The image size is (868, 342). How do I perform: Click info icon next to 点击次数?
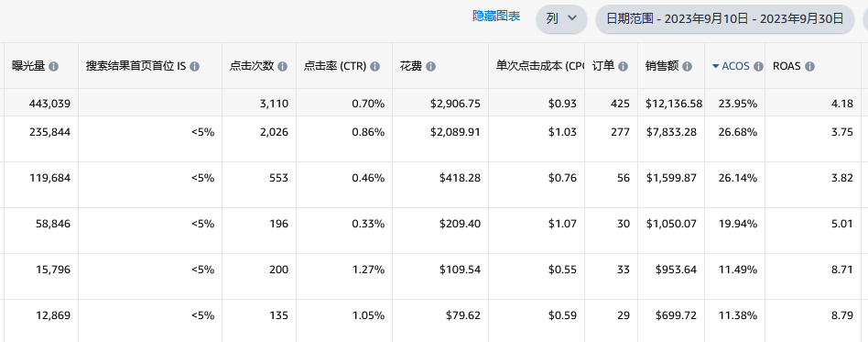282,67
